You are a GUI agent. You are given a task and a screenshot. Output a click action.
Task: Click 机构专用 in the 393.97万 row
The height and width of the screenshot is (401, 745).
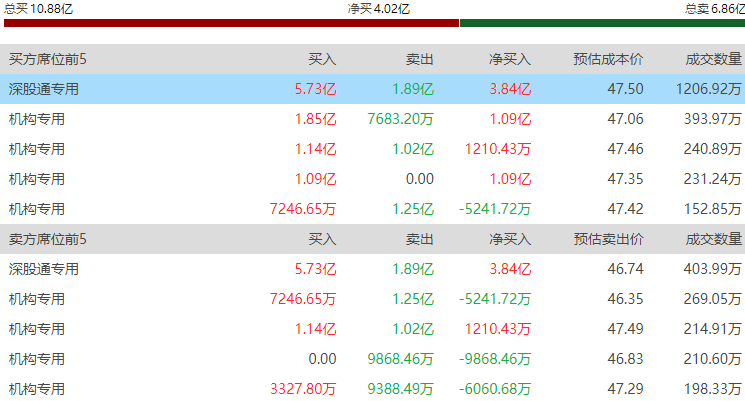pyautogui.click(x=37, y=119)
